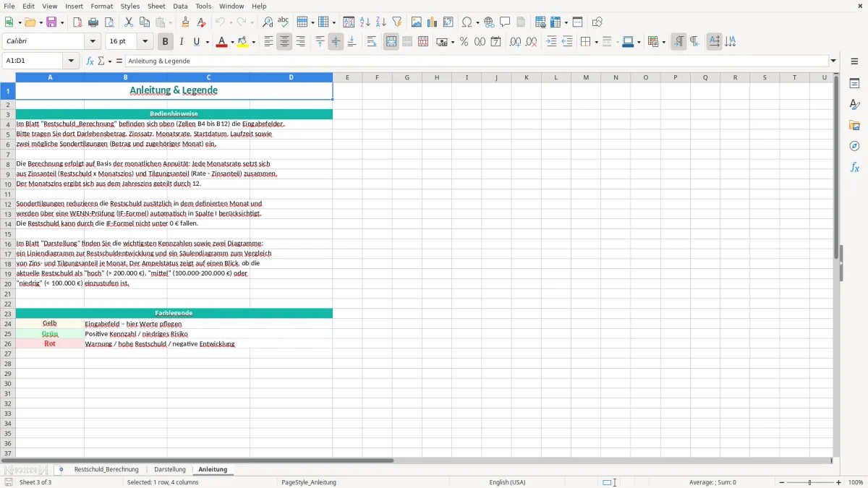Toggle Center Vertically alignment
The width and height of the screenshot is (868, 488).
[336, 42]
